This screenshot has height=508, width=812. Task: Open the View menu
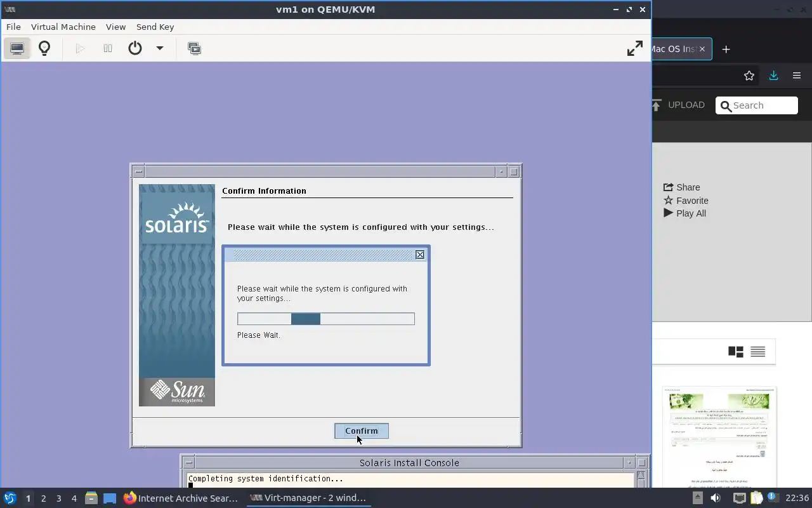pyautogui.click(x=115, y=27)
